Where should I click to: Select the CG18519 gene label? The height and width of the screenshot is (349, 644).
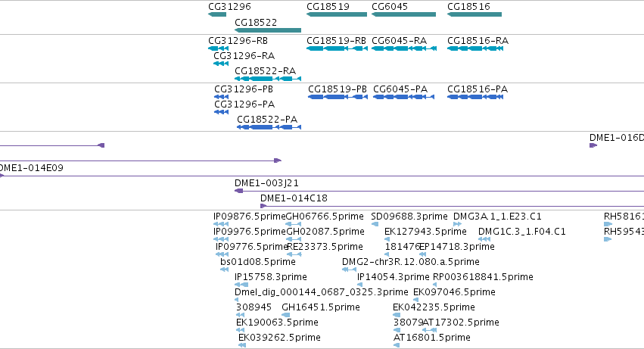(328, 7)
